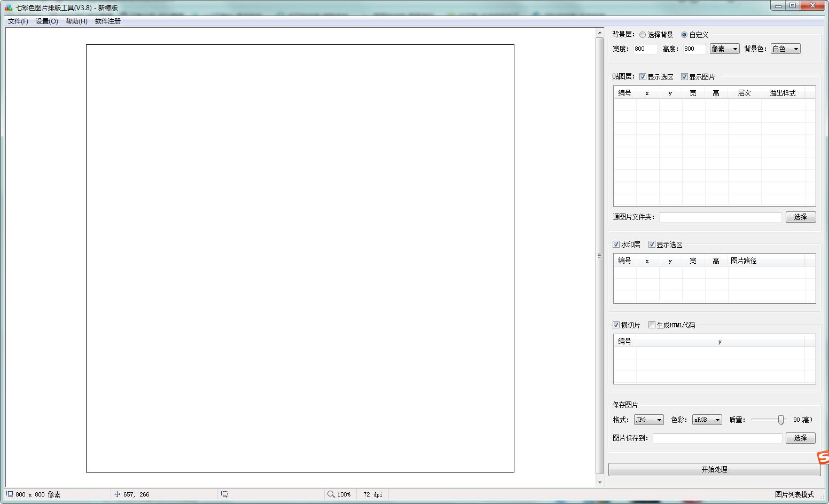Click the 高度 input field
The image size is (829, 504).
[694, 49]
